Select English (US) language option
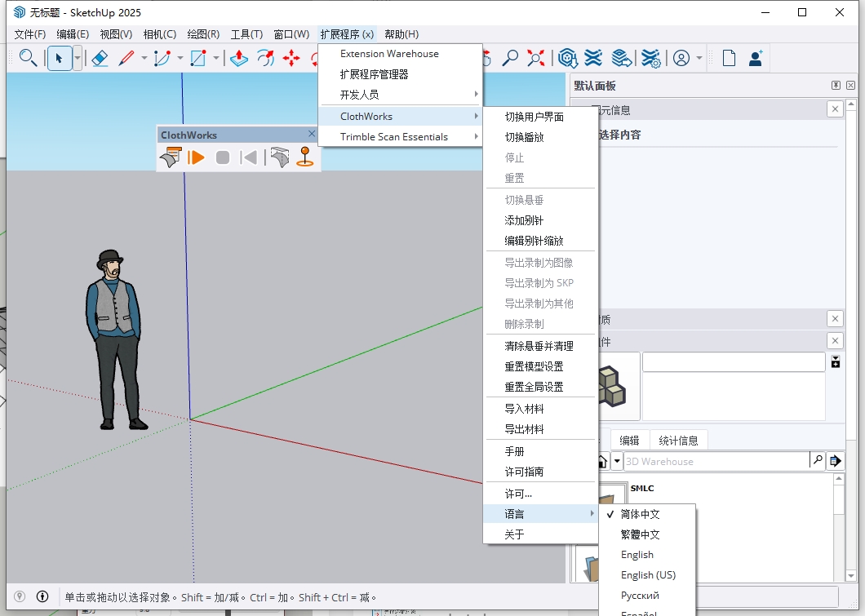The width and height of the screenshot is (865, 616). [x=646, y=575]
